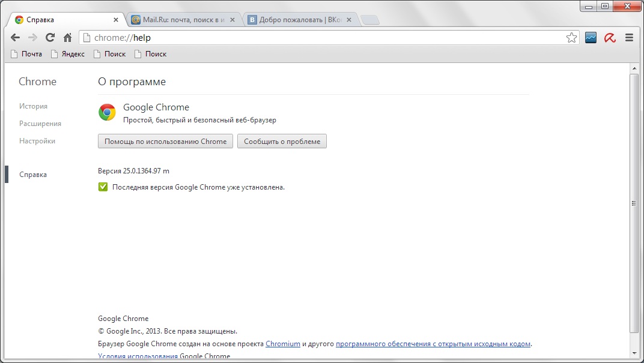Click the Google Chrome logo icon
The width and height of the screenshot is (644, 363).
(107, 112)
